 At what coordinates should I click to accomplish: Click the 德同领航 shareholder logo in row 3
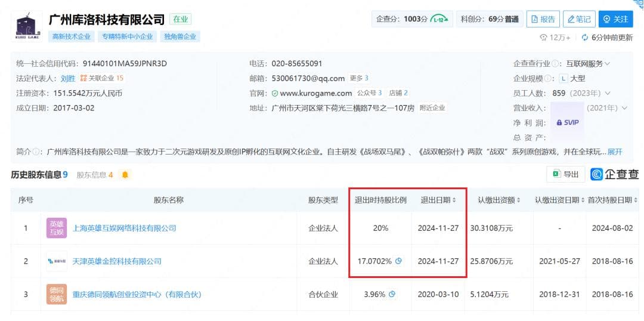pos(57,294)
